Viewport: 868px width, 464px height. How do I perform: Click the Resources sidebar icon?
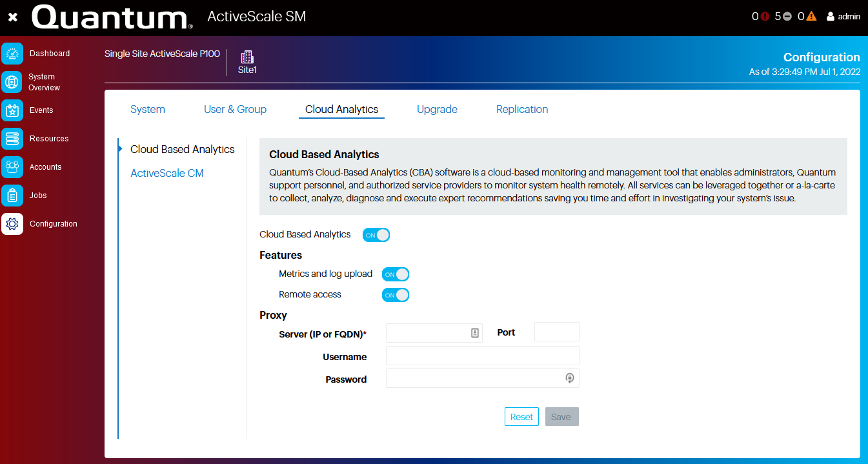click(12, 138)
